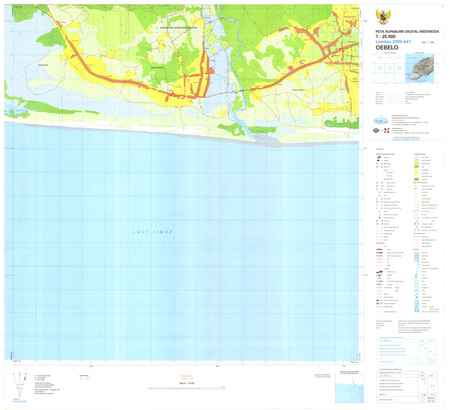Click the LAUT TIMUR sea label
This screenshot has height=410, width=450.
pyautogui.click(x=153, y=232)
